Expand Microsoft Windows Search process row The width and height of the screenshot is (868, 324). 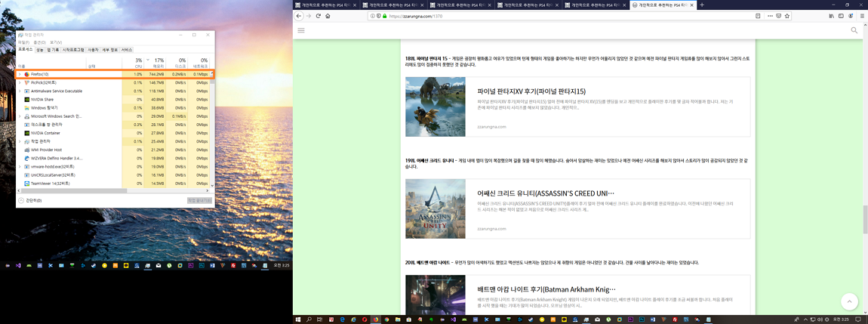20,116
